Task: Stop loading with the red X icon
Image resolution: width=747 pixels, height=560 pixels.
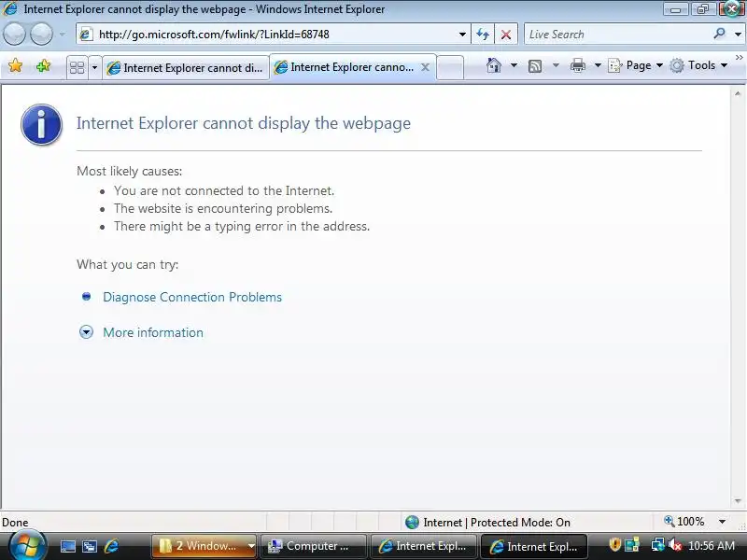Action: 506,35
